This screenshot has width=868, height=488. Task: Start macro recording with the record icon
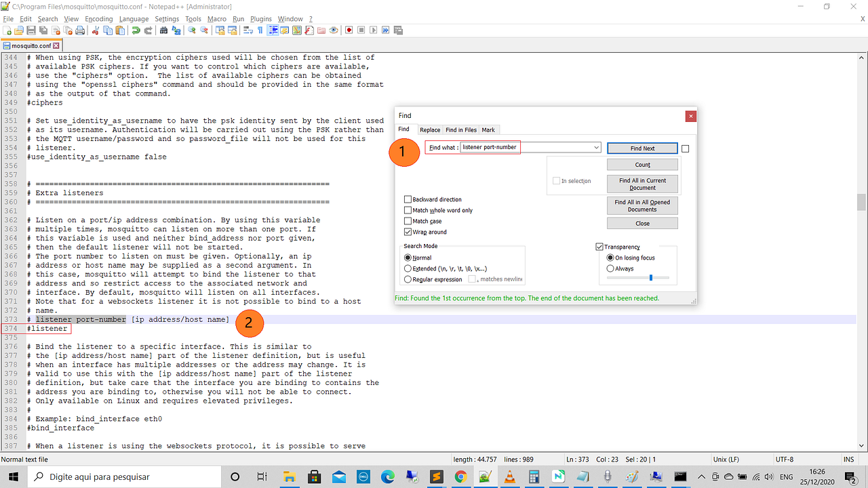(348, 30)
